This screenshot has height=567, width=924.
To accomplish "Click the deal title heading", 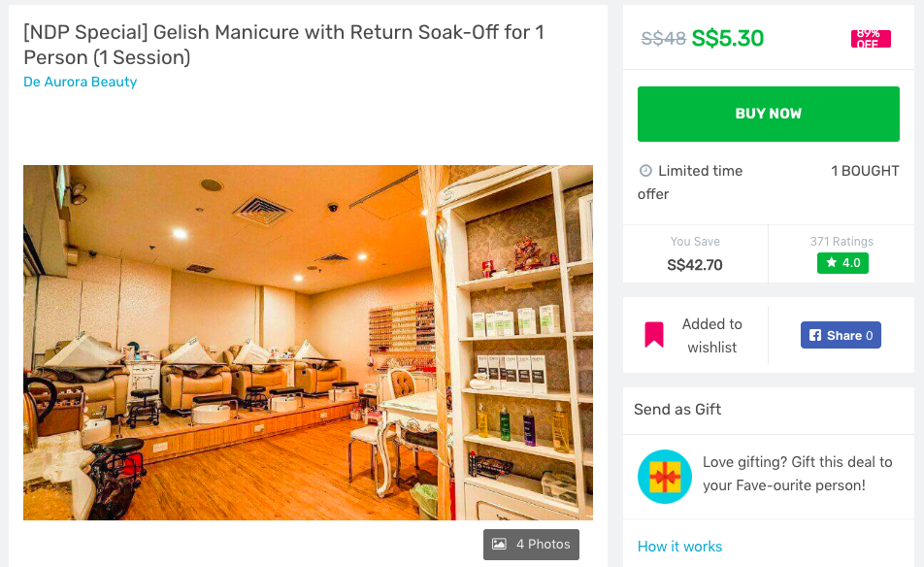I will pos(283,45).
